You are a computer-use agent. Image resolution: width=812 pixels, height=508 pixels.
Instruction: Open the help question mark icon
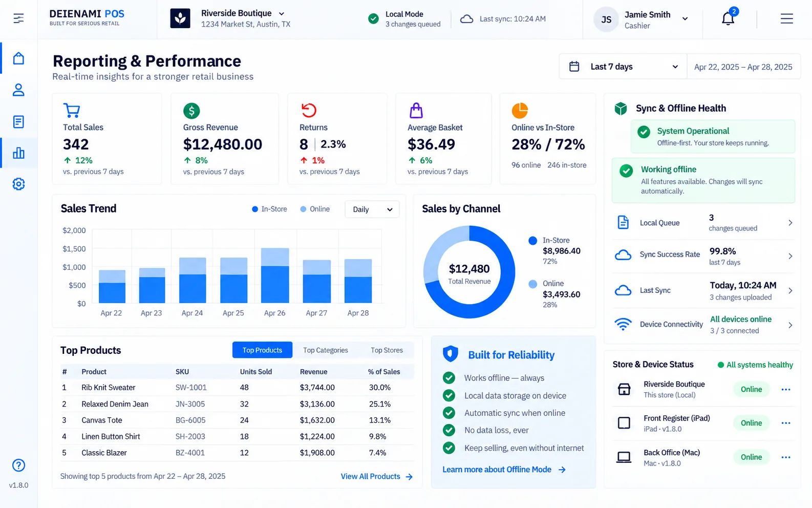coord(18,465)
